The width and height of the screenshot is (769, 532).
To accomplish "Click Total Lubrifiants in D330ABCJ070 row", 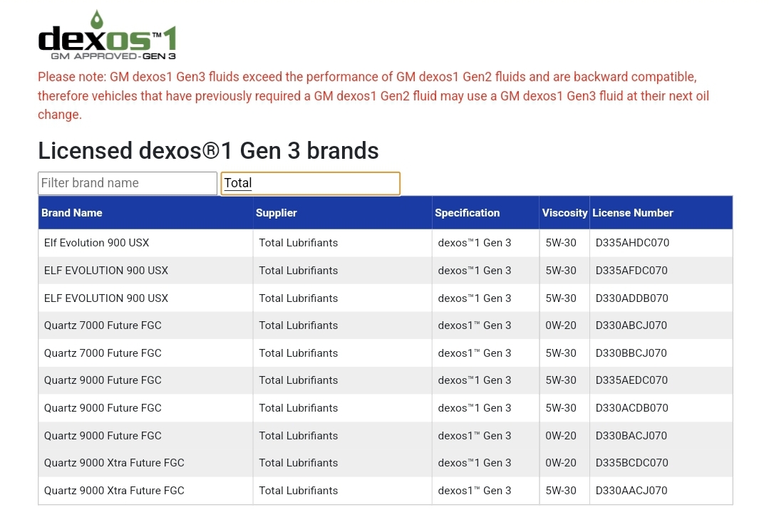I will (298, 325).
